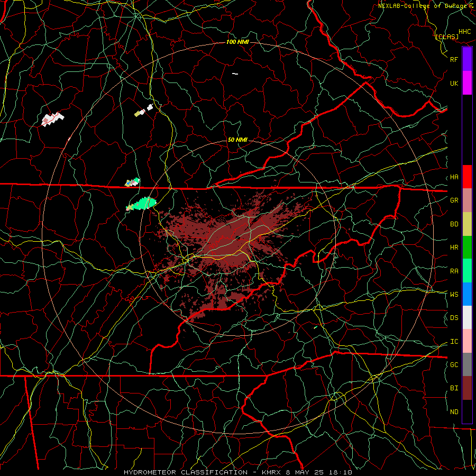Click the small multicolor echo on state border
The width and height of the screenshot is (476, 476).
(132, 182)
